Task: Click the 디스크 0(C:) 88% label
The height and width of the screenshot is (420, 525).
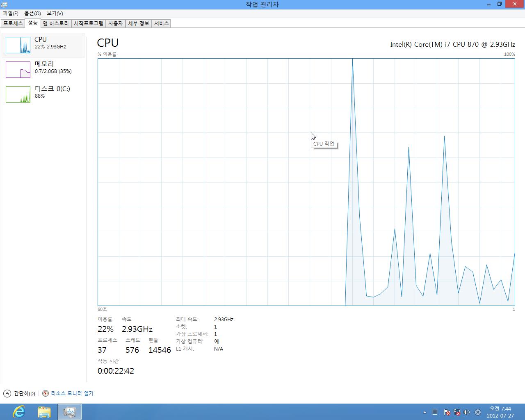Action: (52, 92)
